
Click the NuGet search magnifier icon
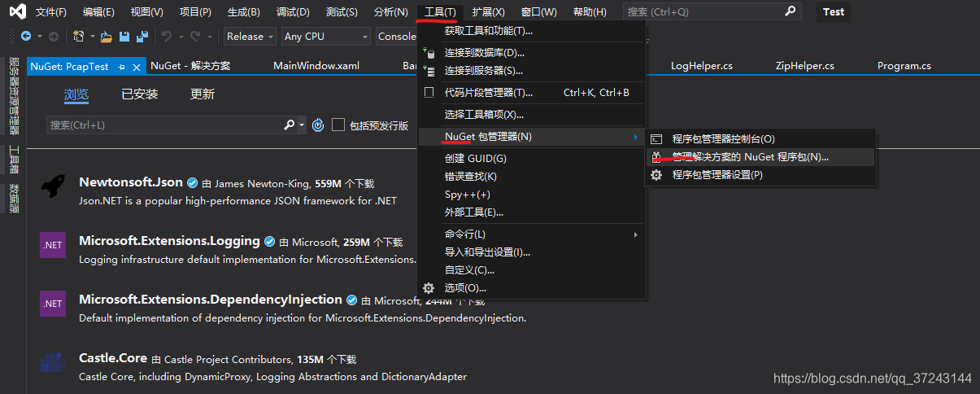(x=289, y=125)
